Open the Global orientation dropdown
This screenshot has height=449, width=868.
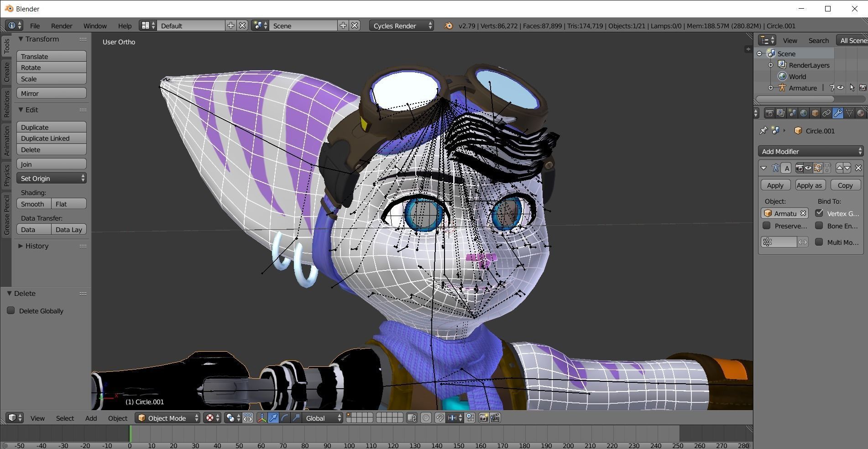(323, 418)
